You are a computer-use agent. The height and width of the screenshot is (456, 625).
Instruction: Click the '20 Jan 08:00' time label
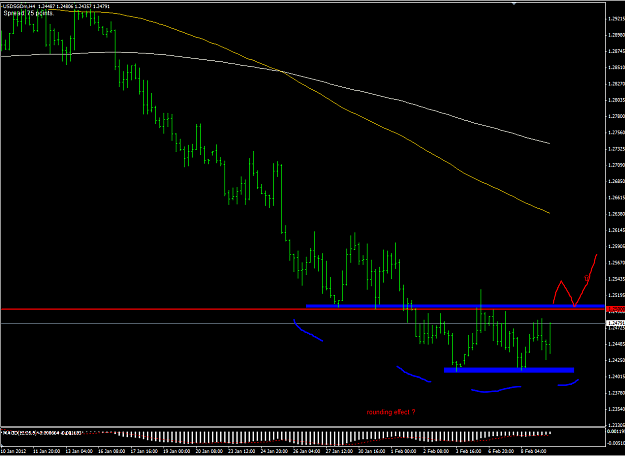pos(209,451)
